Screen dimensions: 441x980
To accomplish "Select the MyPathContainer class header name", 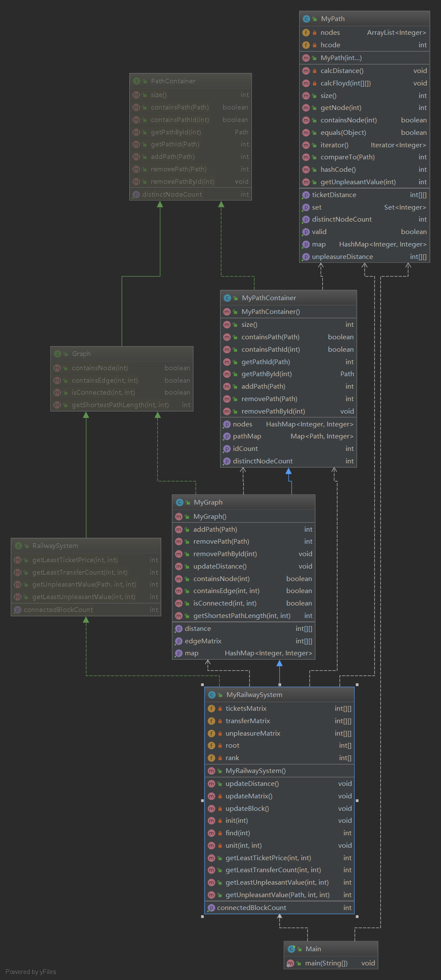I will pyautogui.click(x=269, y=298).
